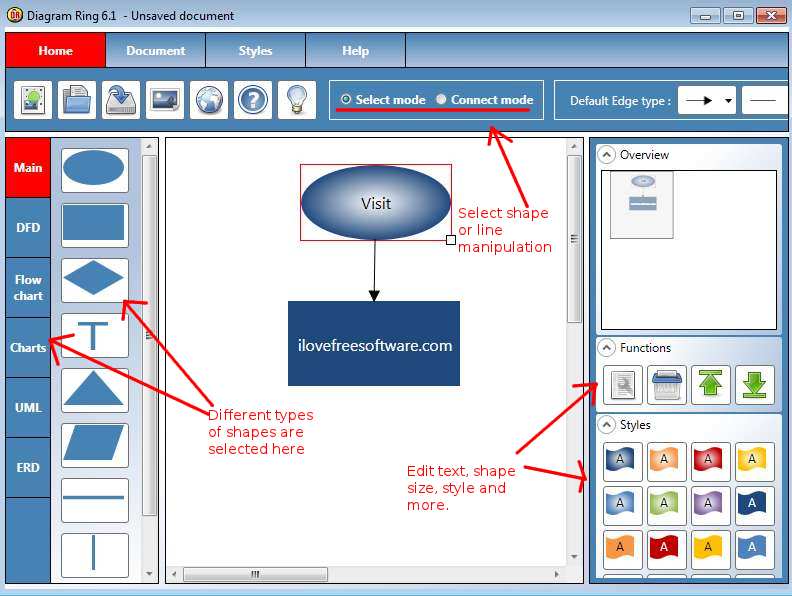Collapse the Styles panel
Image resolution: width=792 pixels, height=596 pixels.
tap(607, 425)
